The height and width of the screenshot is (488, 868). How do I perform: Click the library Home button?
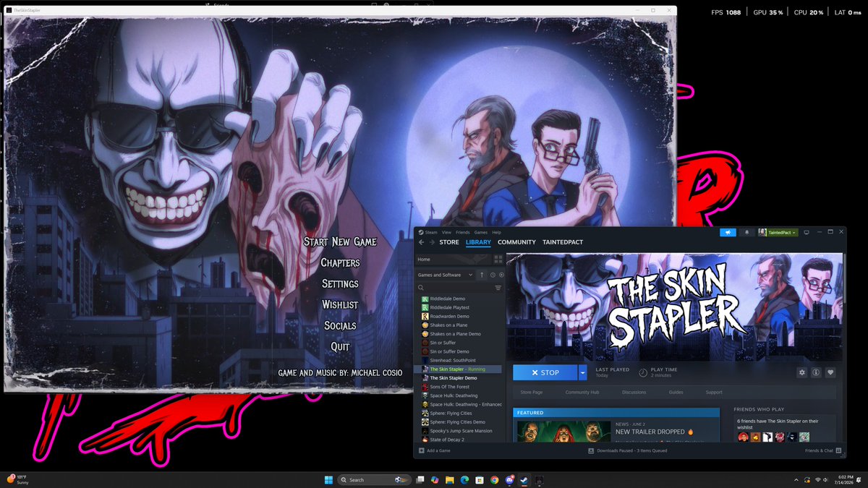(452, 259)
